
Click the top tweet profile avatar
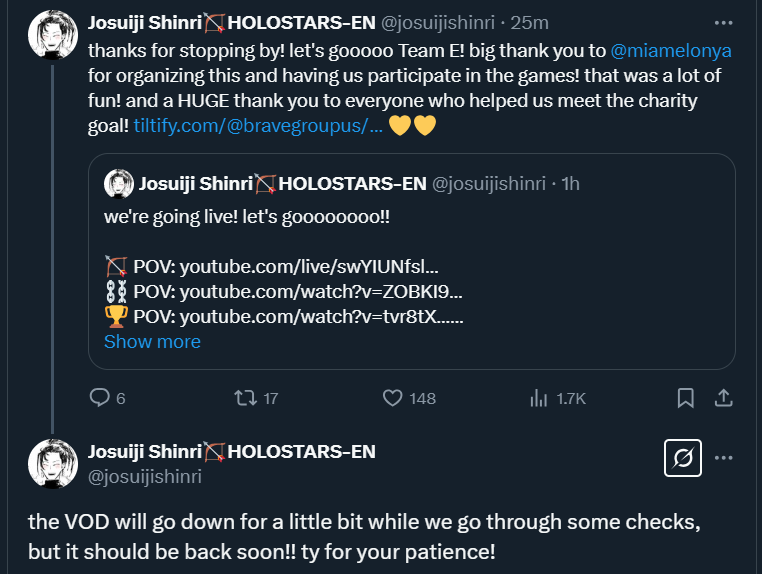tap(52, 39)
